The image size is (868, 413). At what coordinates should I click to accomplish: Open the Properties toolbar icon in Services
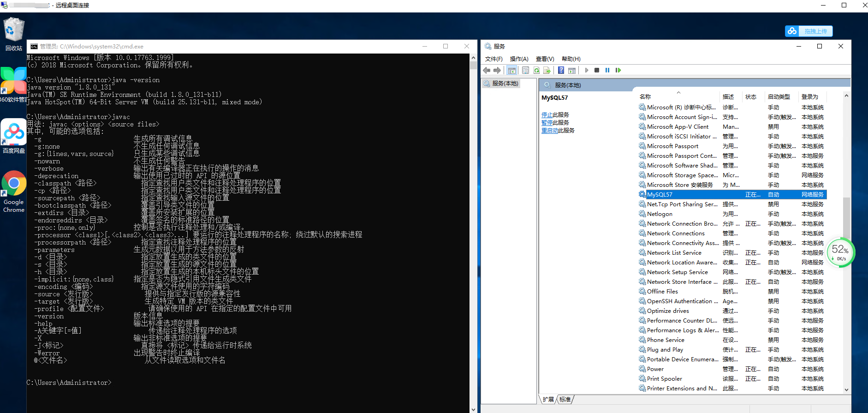pyautogui.click(x=525, y=70)
